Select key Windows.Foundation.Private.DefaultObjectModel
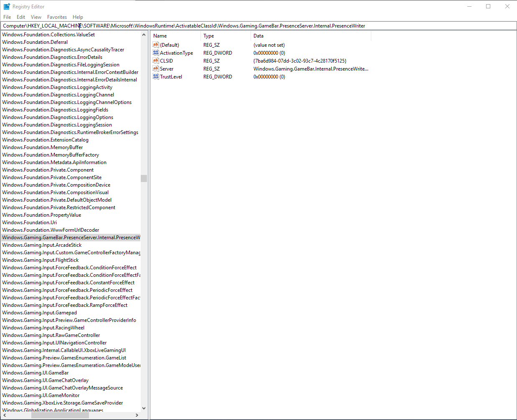This screenshot has width=517, height=420. pyautogui.click(x=57, y=200)
